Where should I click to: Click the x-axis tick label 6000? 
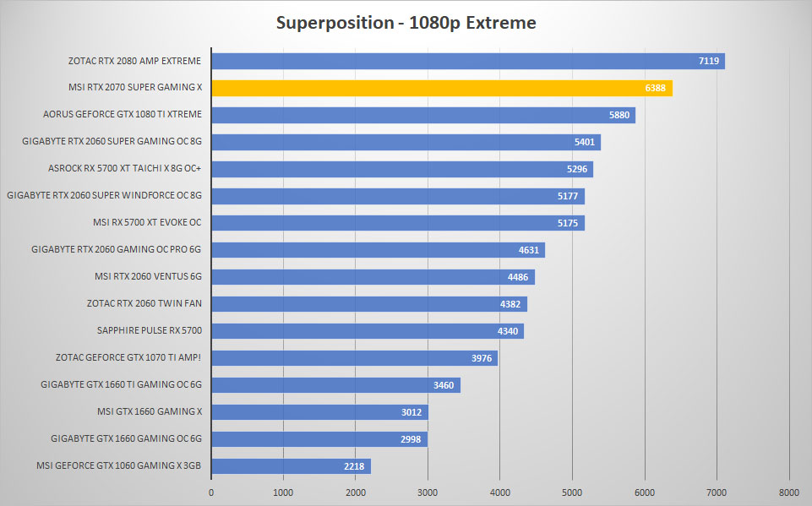(x=645, y=492)
